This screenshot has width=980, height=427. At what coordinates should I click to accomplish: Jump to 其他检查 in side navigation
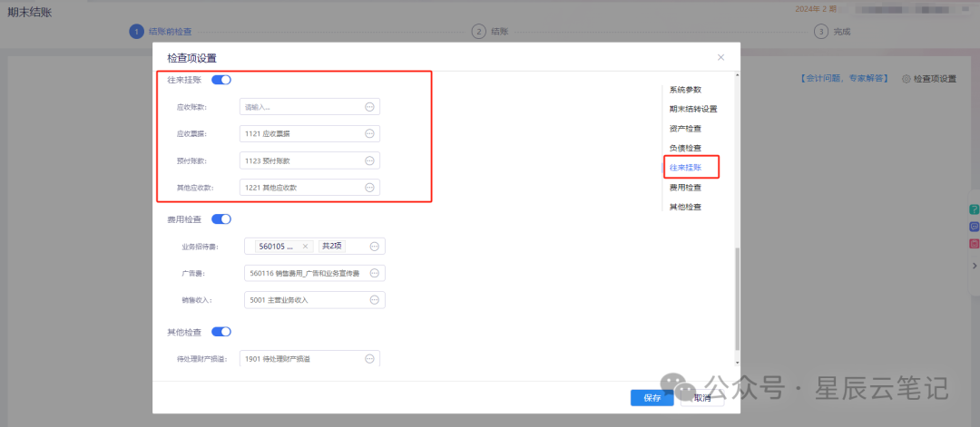[686, 207]
